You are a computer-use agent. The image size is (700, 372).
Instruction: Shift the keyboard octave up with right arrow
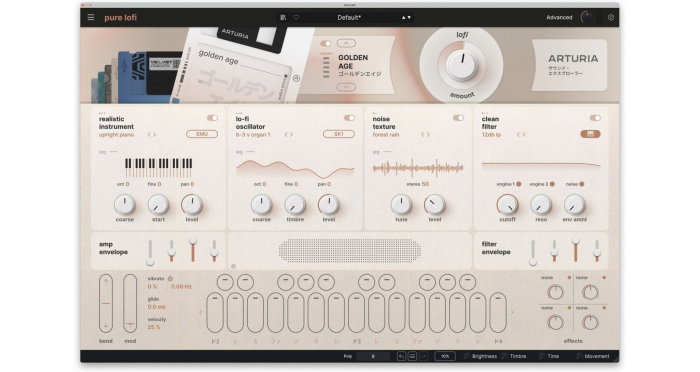[x=512, y=313]
